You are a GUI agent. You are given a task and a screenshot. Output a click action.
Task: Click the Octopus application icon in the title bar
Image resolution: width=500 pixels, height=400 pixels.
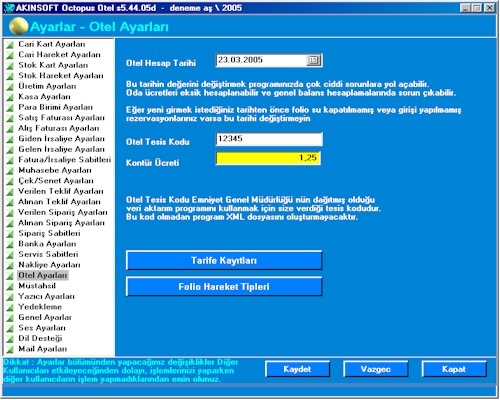click(9, 8)
